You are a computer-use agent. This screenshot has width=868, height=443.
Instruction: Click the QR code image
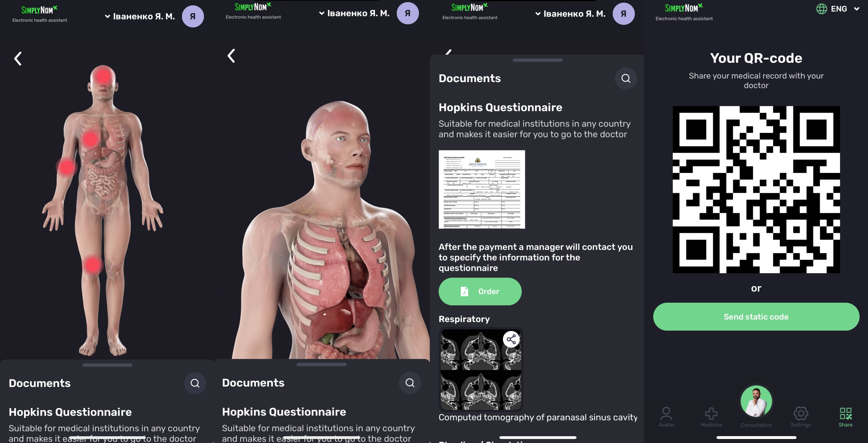[x=756, y=189]
